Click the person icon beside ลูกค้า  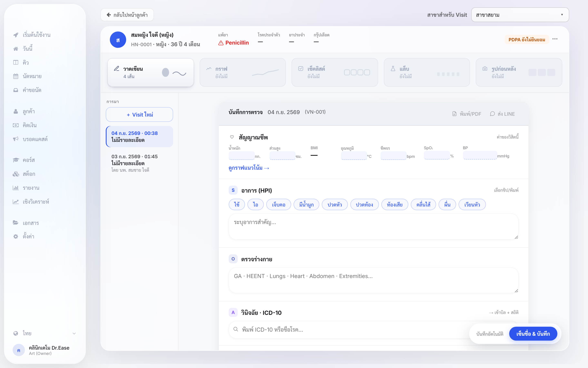16,111
